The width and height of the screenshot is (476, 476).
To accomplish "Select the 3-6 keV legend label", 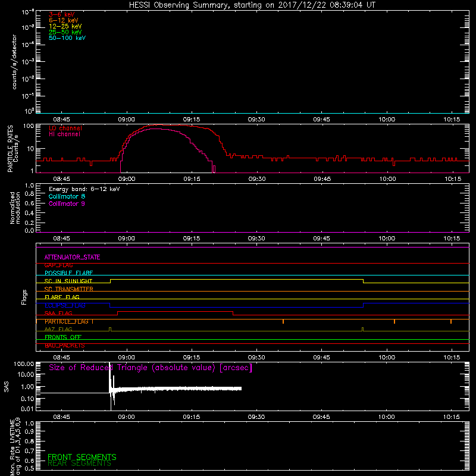I will coord(61,14).
